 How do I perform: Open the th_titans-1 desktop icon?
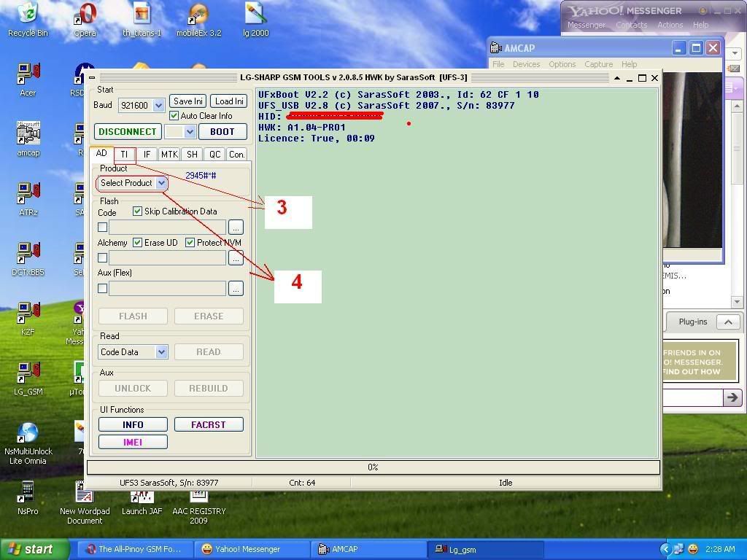[142, 19]
